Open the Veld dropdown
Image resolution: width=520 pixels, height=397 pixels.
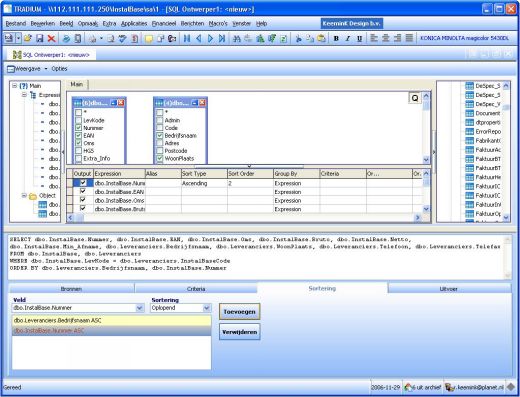pos(140,308)
